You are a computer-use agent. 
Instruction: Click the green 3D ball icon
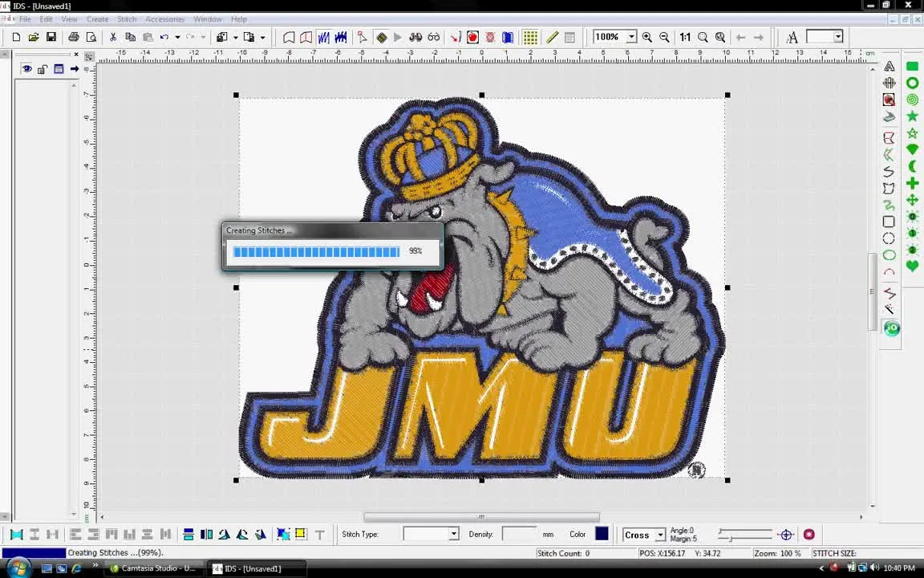(892, 328)
